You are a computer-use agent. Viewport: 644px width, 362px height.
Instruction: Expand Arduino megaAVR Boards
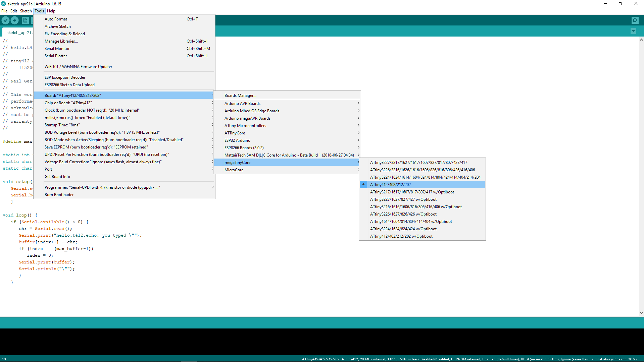287,118
